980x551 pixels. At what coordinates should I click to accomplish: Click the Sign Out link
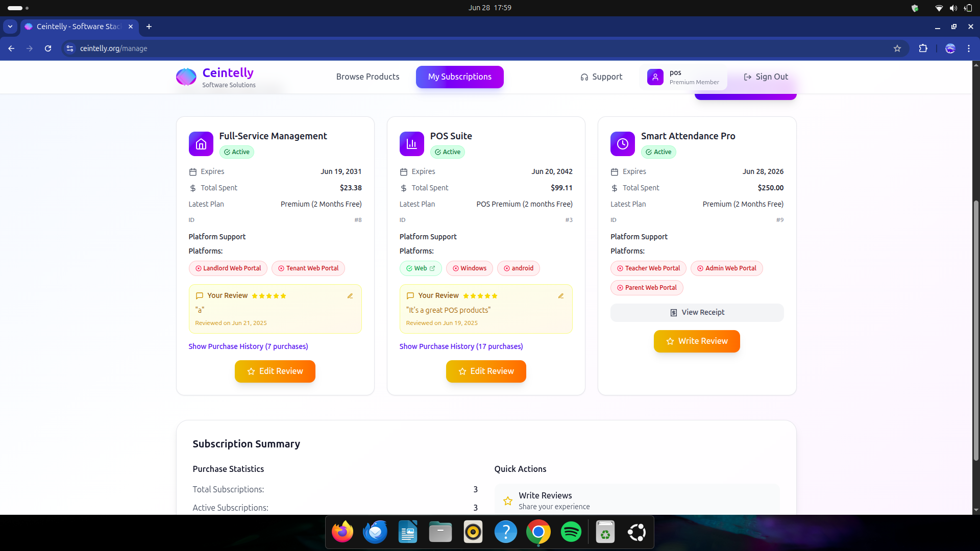(x=766, y=77)
